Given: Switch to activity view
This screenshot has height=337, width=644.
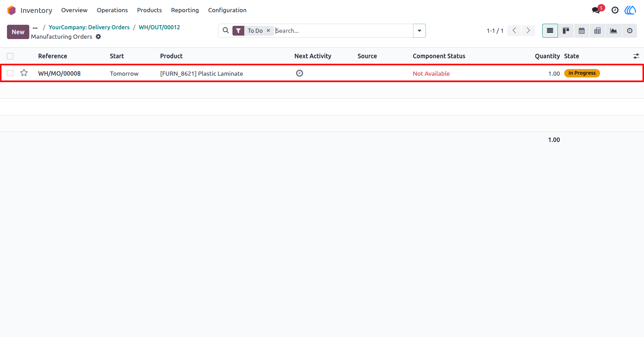Looking at the screenshot, I should click(x=630, y=31).
